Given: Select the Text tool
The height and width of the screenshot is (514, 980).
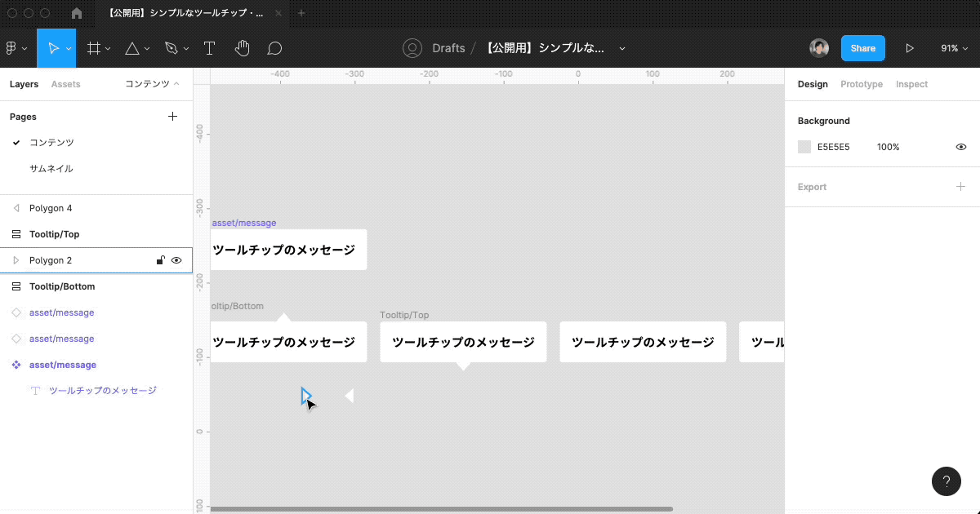Looking at the screenshot, I should pos(209,47).
